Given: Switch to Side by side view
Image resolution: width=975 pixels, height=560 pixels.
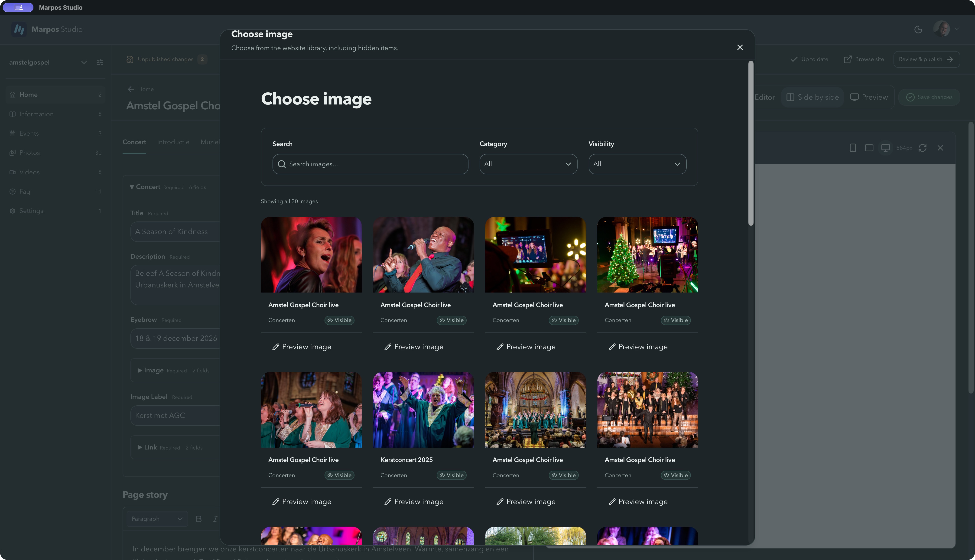Looking at the screenshot, I should pos(812,97).
